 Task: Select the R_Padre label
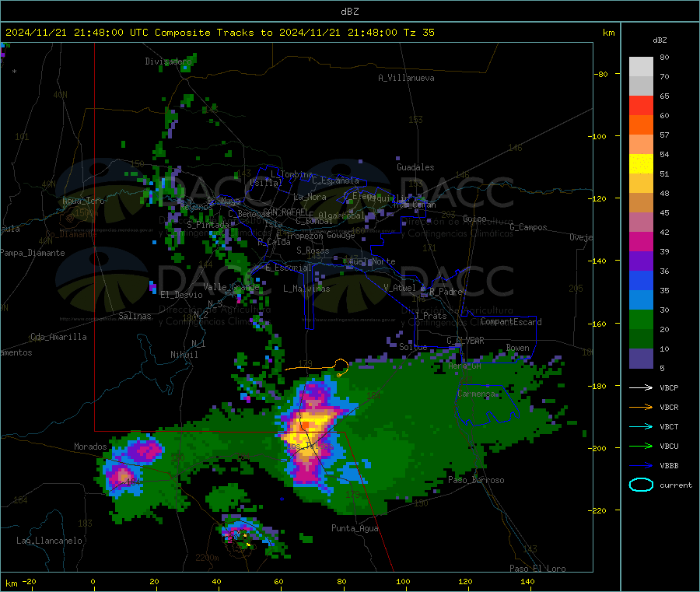coord(446,292)
